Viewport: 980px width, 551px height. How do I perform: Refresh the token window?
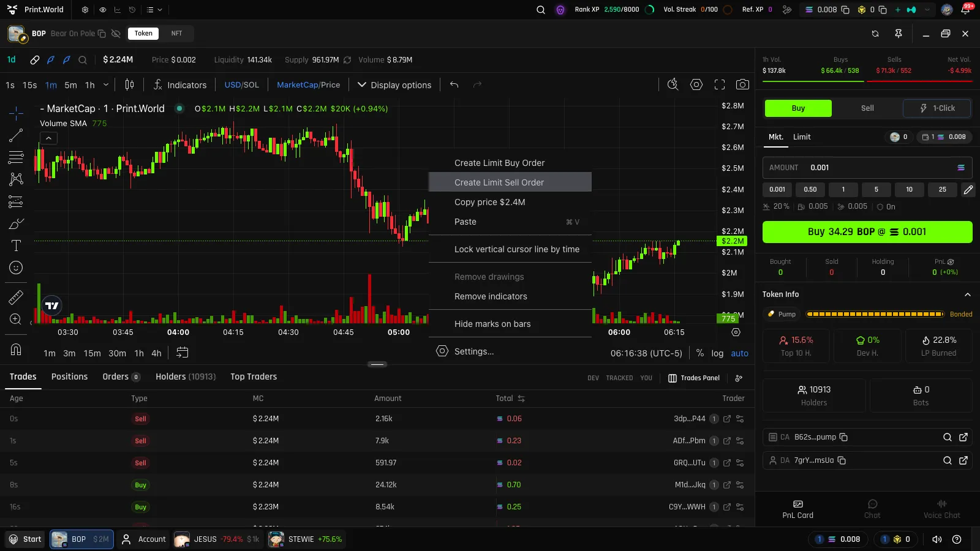pyautogui.click(x=875, y=34)
